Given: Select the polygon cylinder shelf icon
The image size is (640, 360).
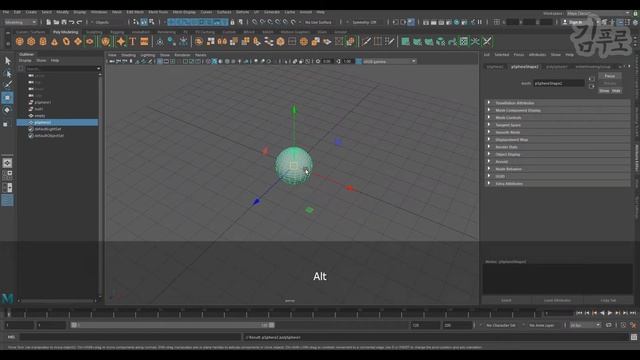Looking at the screenshot, I should [43, 41].
